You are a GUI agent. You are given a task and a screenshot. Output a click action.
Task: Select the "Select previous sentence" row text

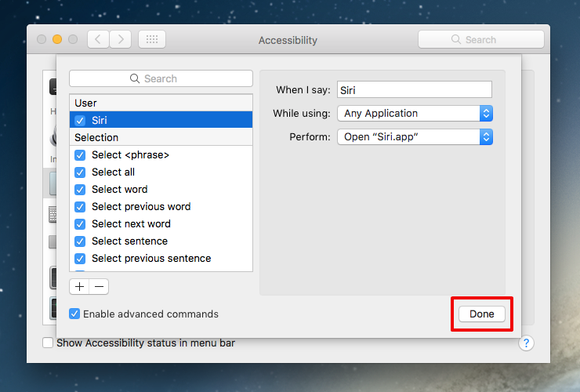[151, 258]
